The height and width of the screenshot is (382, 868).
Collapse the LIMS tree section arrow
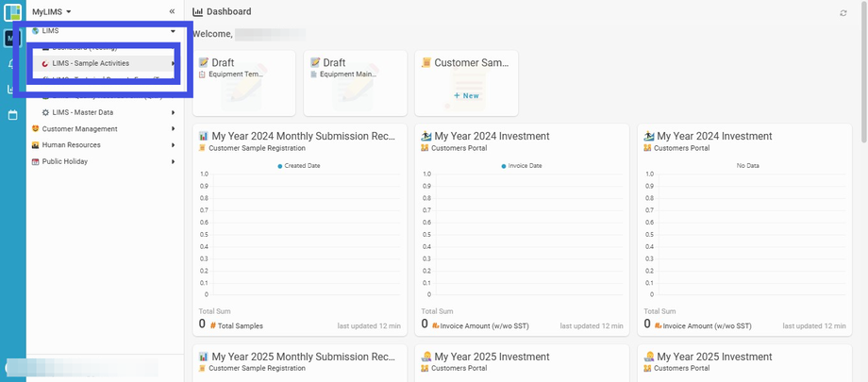click(x=173, y=31)
